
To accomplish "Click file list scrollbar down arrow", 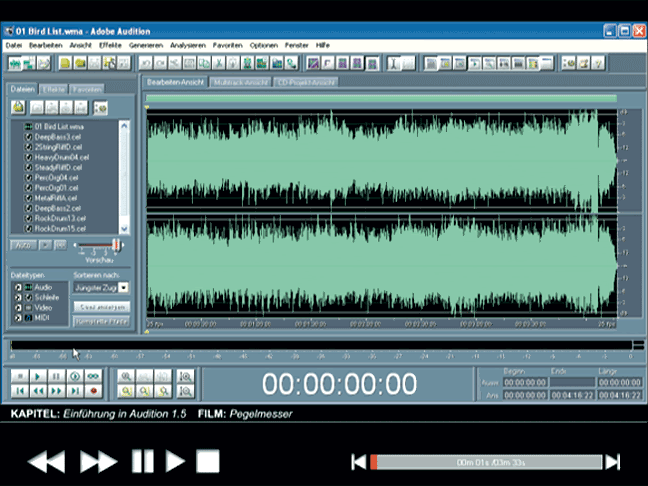I will coord(124,229).
